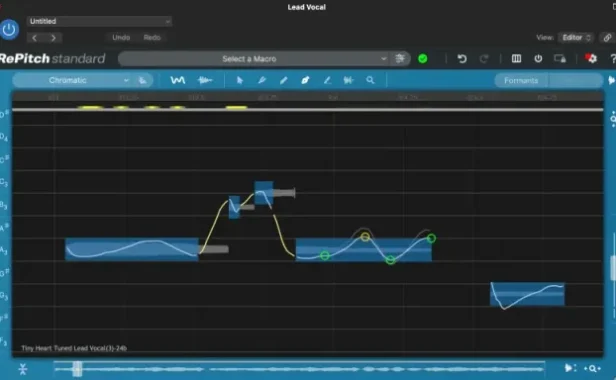The image size is (616, 380).
Task: Select the pencil draw tool
Action: pos(283,80)
